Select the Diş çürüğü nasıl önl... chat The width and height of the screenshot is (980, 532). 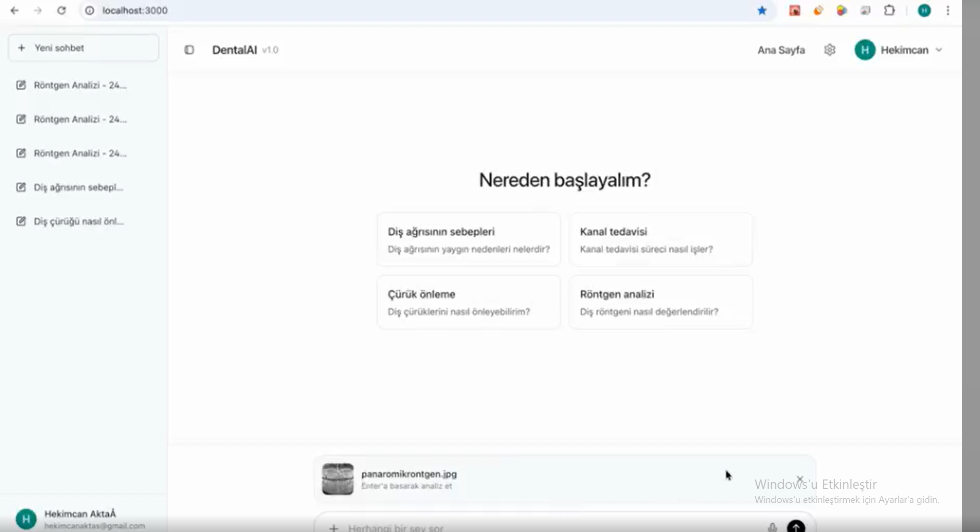pos(78,221)
